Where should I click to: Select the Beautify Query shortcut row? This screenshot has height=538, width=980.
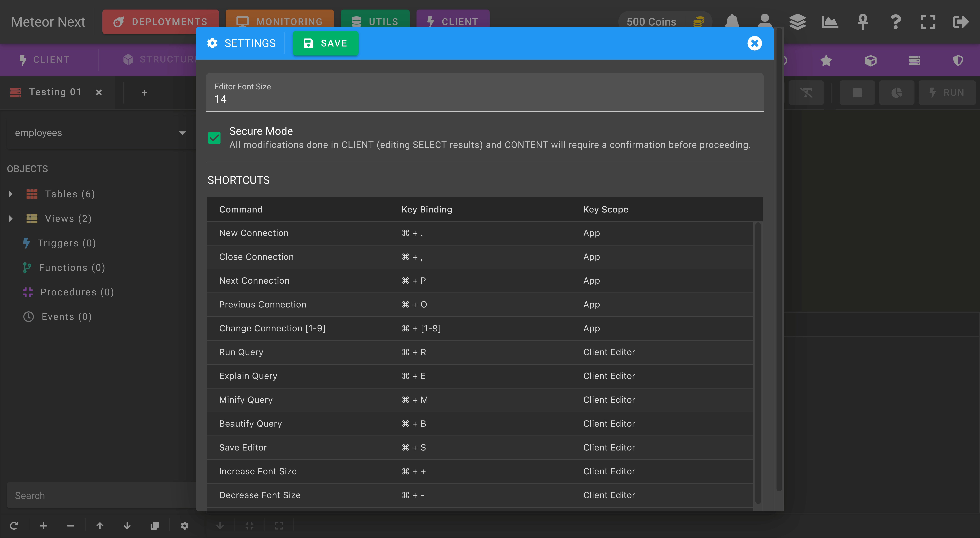(x=480, y=423)
